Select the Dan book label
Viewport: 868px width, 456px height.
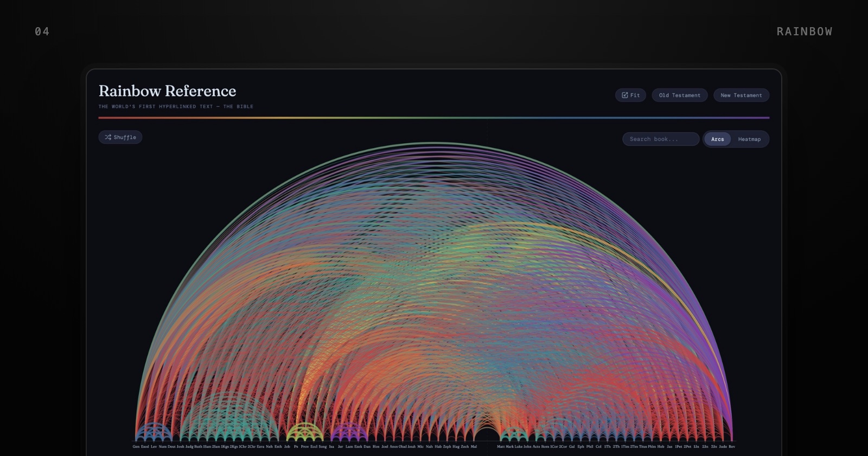[367, 447]
